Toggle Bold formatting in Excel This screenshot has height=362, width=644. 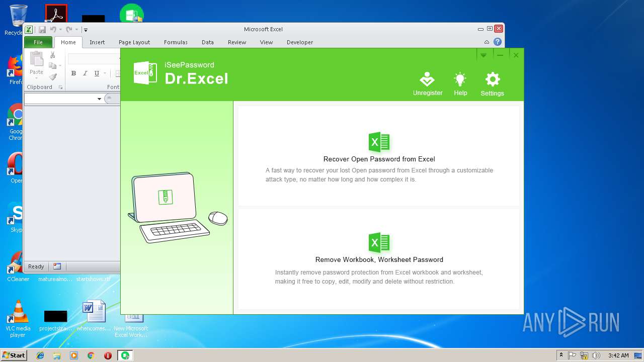pyautogui.click(x=73, y=73)
